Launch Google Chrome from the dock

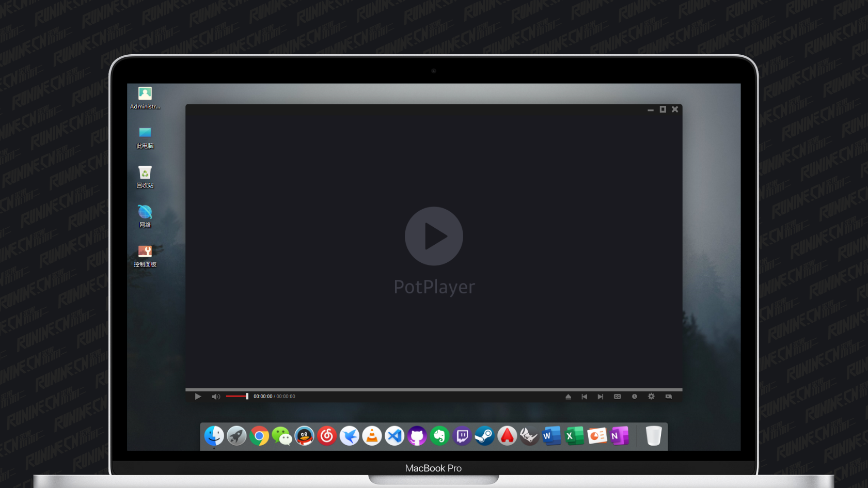coord(259,436)
